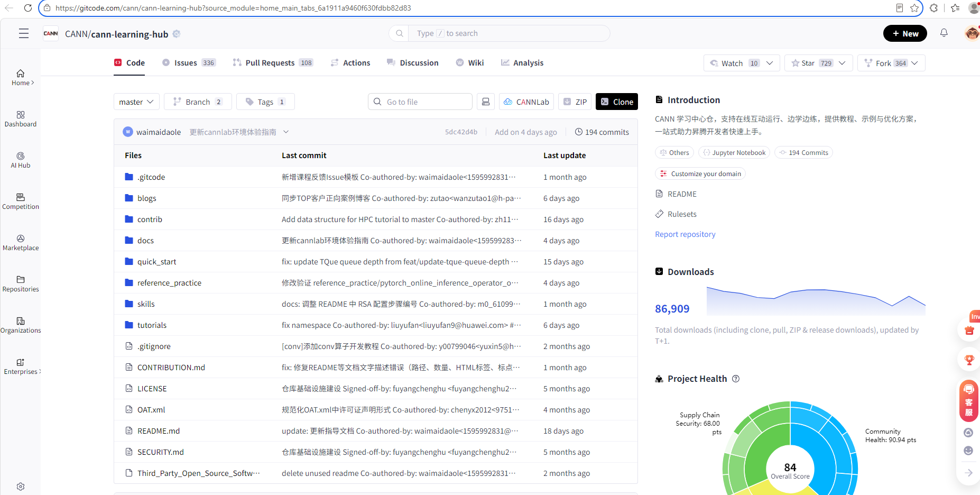
Task: Open Marketplace from sidebar
Action: coord(21,243)
